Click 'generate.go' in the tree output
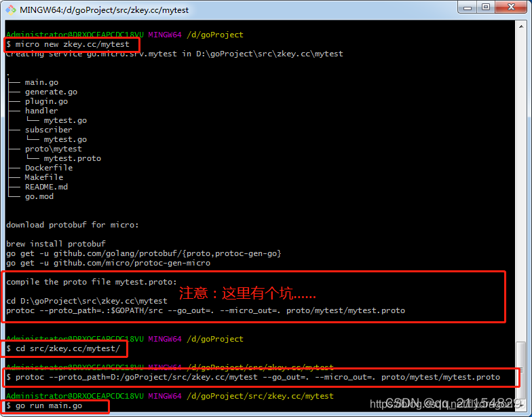This screenshot has width=532, height=417. point(51,92)
